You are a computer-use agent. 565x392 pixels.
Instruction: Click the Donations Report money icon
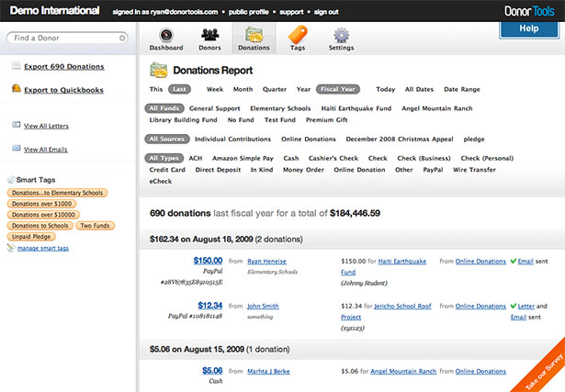[159, 70]
